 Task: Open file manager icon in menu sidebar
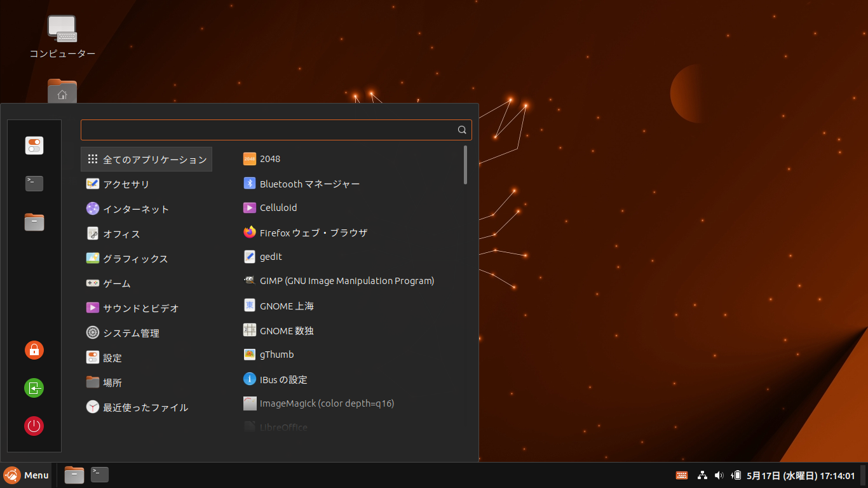[34, 222]
